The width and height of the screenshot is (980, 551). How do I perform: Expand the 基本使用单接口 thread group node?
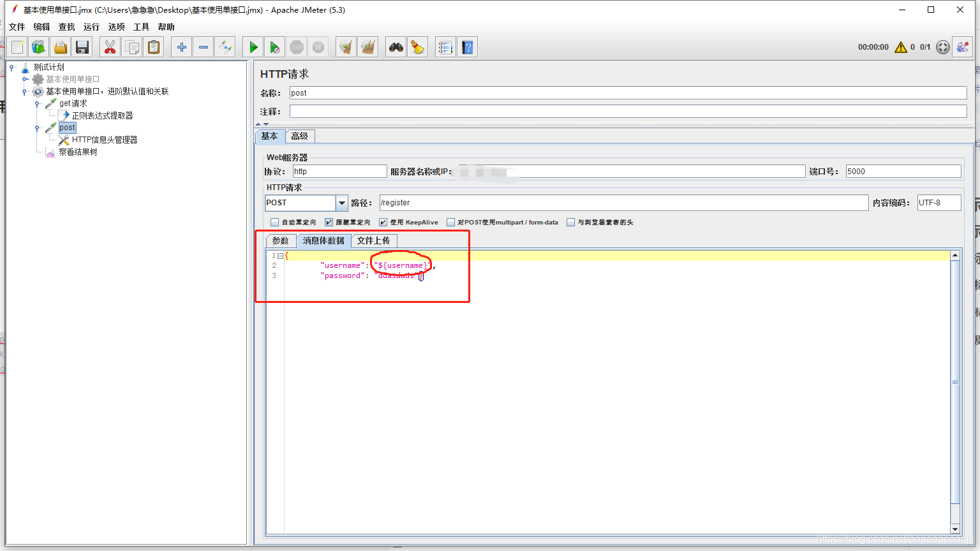coord(25,79)
